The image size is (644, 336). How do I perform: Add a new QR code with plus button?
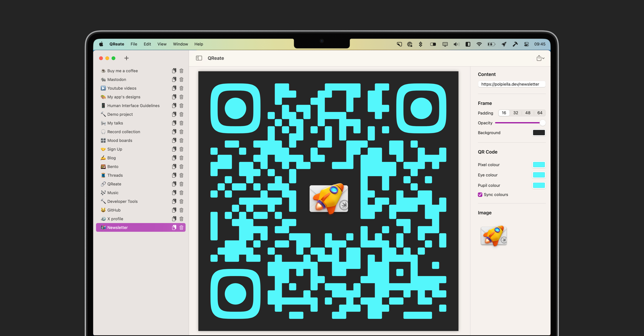(126, 58)
